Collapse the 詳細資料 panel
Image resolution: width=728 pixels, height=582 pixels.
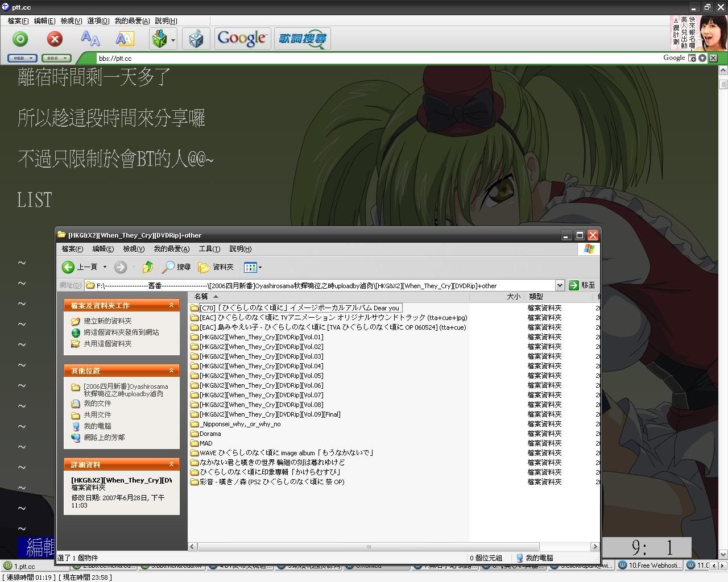(171, 464)
